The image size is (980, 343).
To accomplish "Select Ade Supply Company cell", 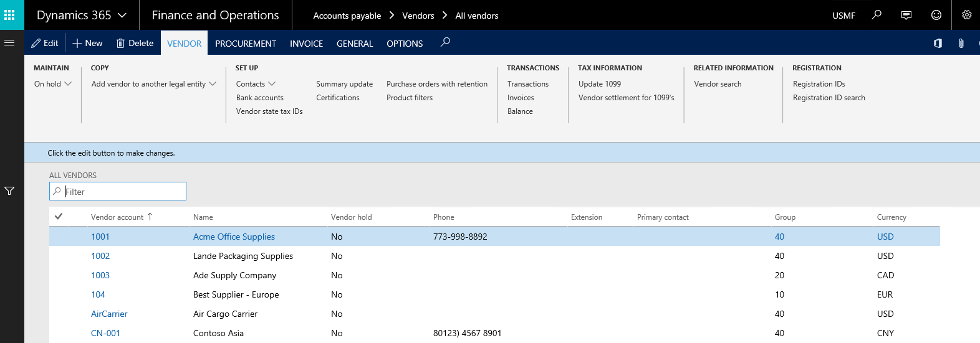I will [x=234, y=275].
